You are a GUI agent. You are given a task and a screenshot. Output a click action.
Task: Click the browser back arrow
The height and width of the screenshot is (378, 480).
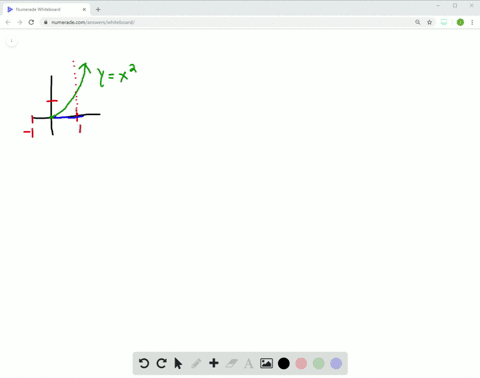tap(8, 22)
